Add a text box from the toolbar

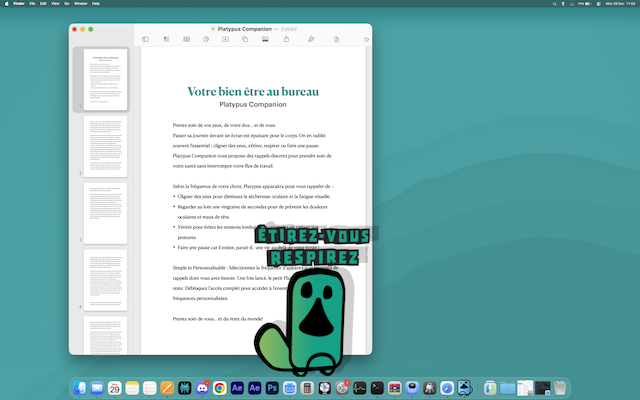coord(225,39)
